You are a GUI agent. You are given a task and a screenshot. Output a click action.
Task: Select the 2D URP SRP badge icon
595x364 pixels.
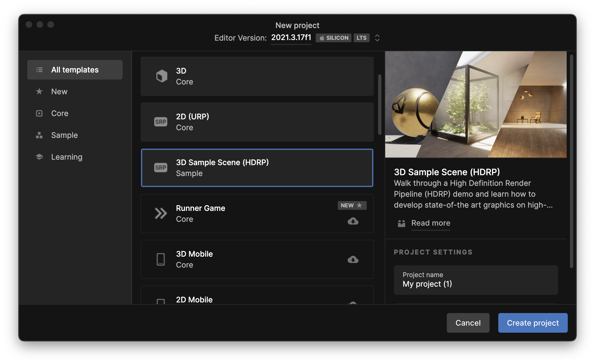coord(161,122)
